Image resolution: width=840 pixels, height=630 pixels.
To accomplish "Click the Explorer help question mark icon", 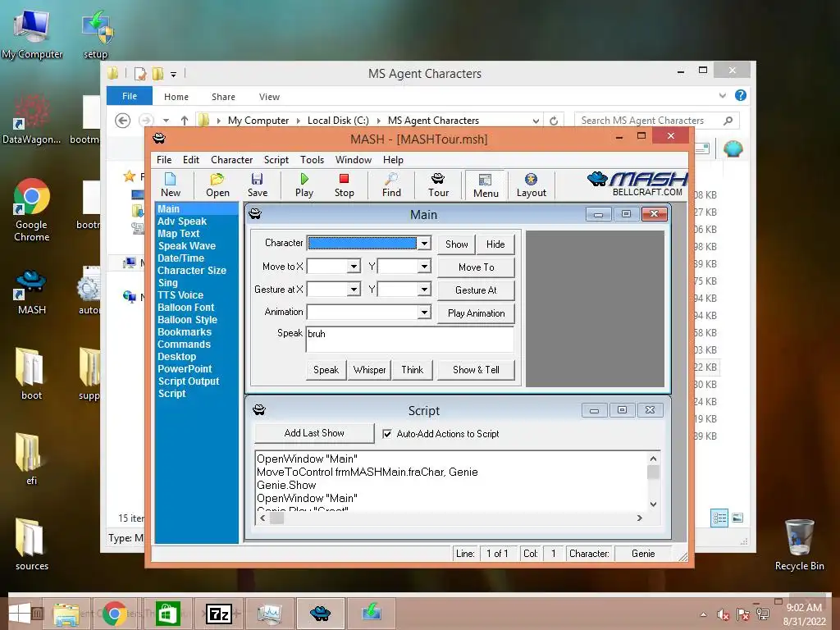I will click(741, 95).
